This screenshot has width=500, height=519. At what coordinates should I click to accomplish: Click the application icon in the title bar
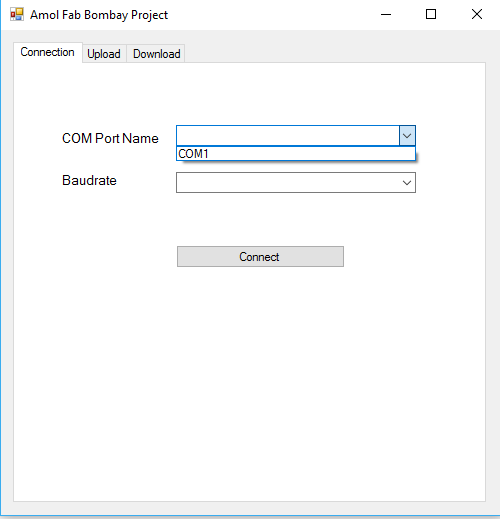[17, 14]
